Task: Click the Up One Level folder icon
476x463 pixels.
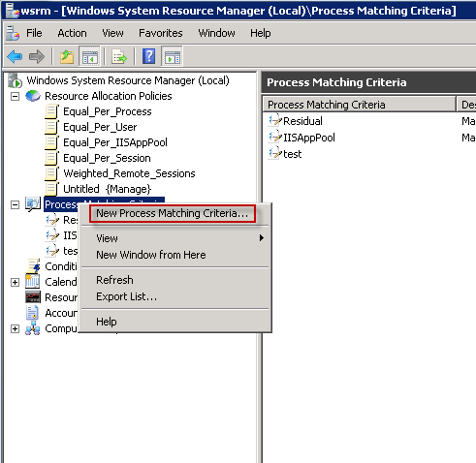Action: tap(67, 57)
